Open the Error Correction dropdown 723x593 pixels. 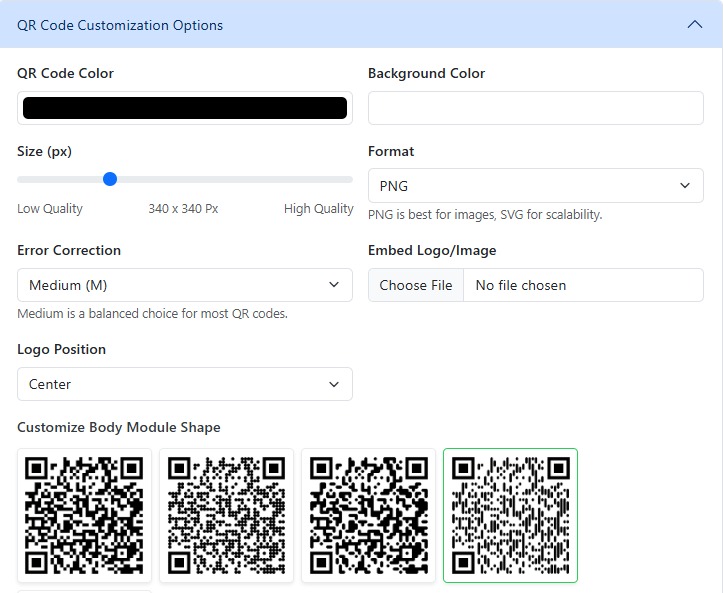tap(185, 285)
